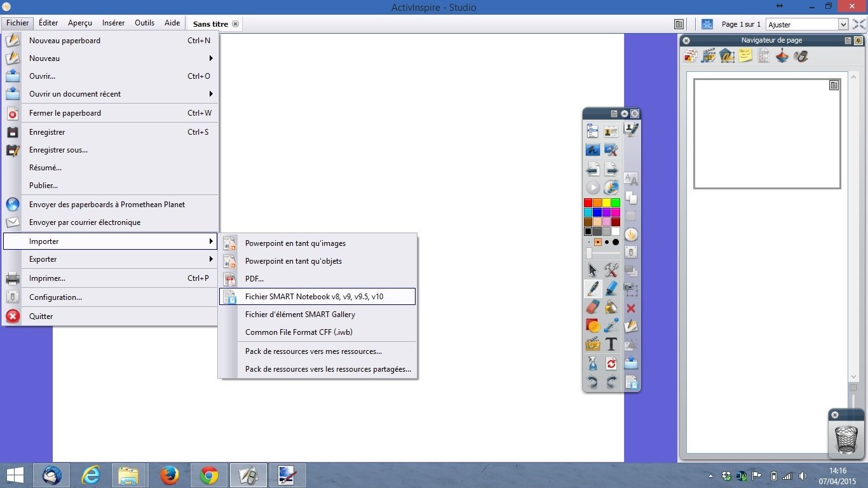Open Firefox from the taskbar

tap(170, 475)
